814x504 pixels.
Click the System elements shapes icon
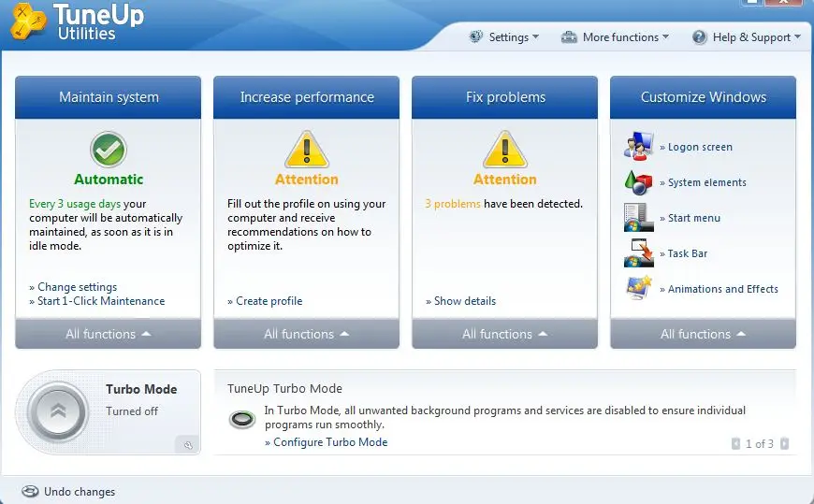pos(638,182)
